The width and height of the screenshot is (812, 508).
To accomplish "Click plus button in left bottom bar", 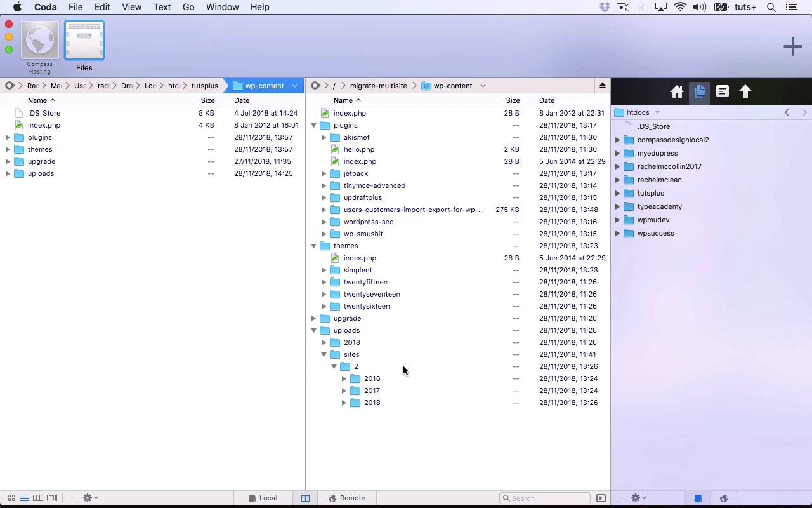I will pos(72,498).
